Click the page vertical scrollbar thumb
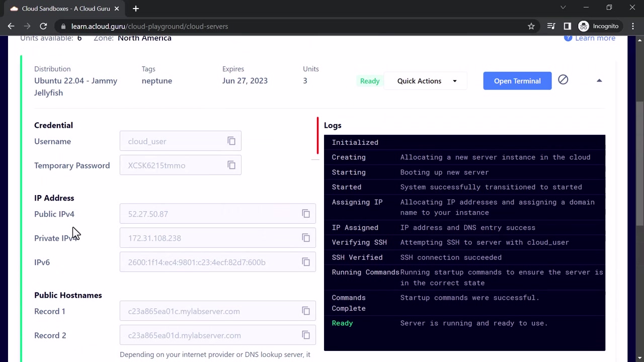 (640, 163)
